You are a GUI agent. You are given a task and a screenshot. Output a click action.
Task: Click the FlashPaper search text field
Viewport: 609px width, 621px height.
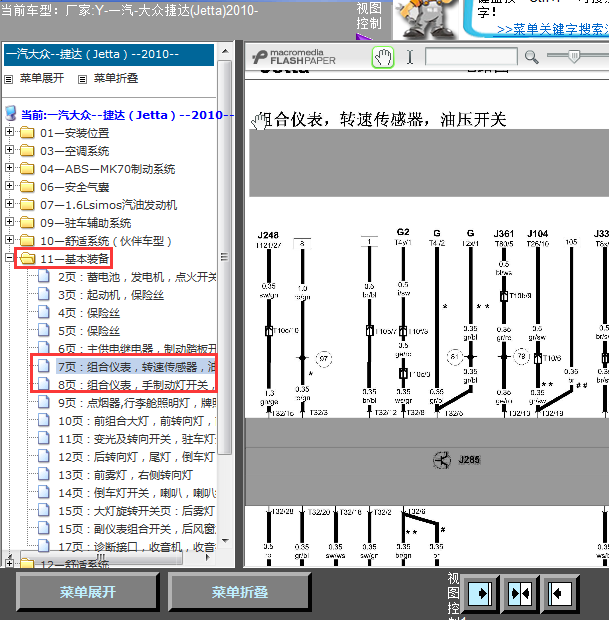[x=471, y=56]
